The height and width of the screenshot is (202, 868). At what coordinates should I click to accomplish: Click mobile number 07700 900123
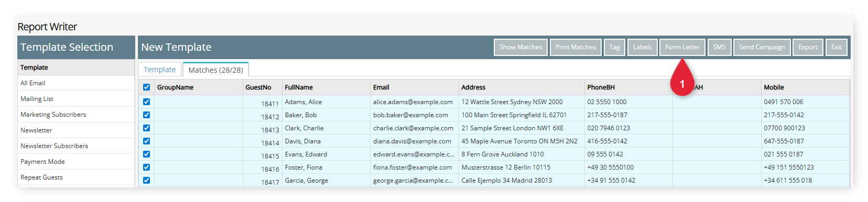click(x=784, y=128)
